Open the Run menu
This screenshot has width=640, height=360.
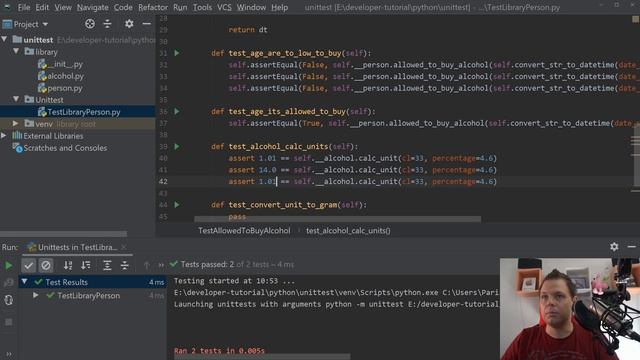(x=180, y=7)
